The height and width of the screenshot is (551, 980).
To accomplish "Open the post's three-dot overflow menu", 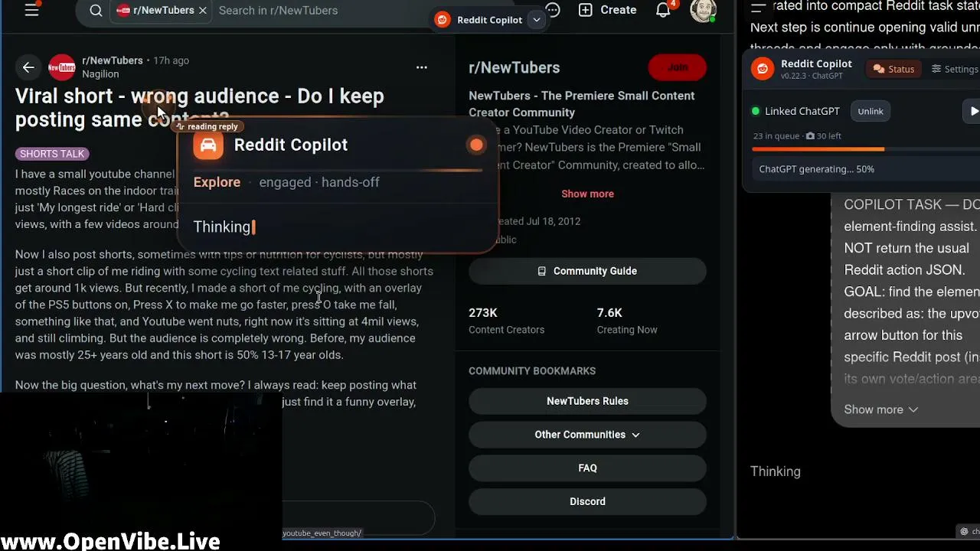I will pyautogui.click(x=421, y=67).
